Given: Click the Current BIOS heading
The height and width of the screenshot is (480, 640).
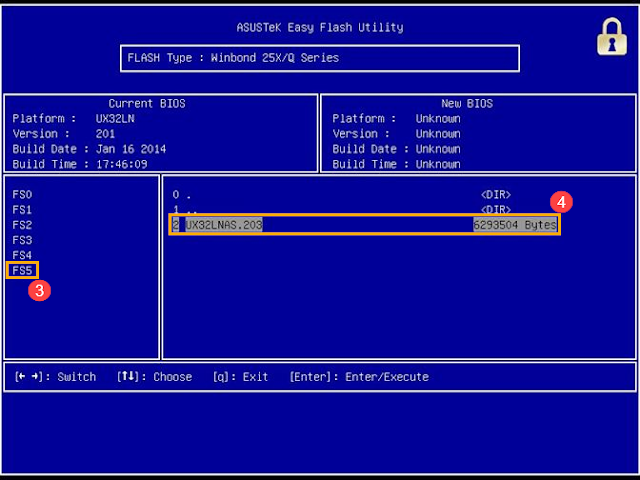Looking at the screenshot, I should 147,104.
